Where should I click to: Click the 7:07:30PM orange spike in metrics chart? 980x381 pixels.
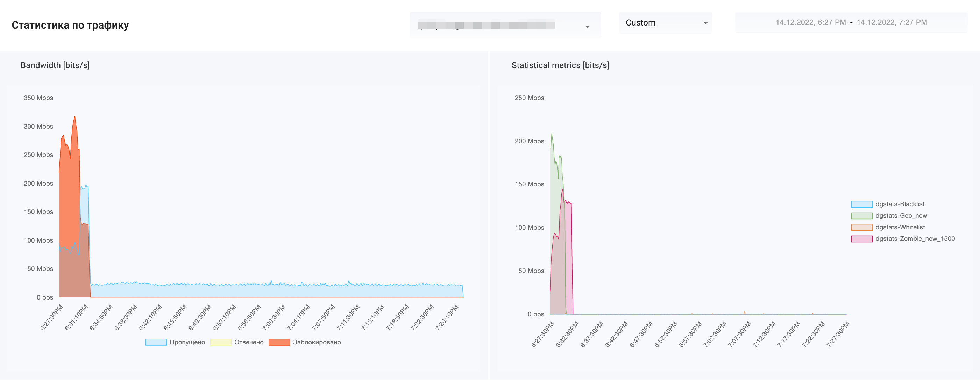pos(745,312)
